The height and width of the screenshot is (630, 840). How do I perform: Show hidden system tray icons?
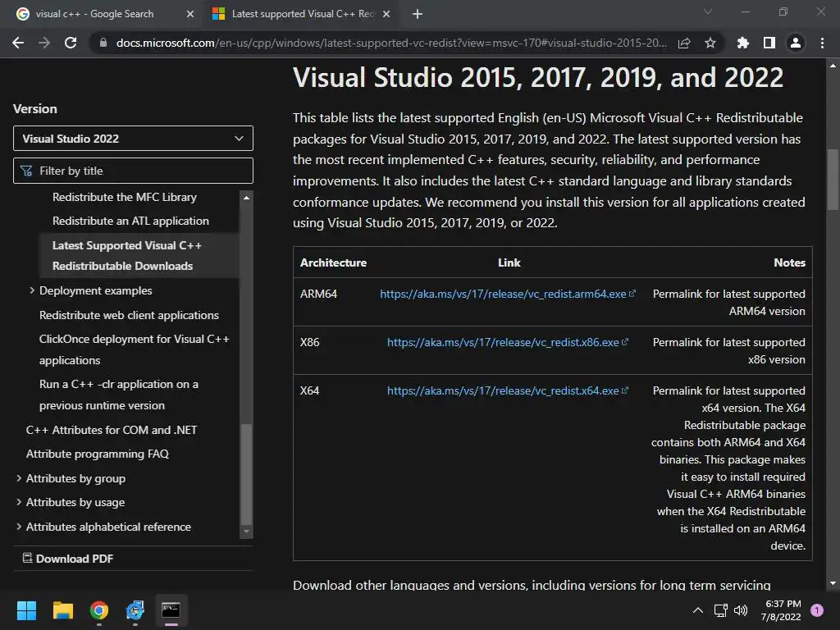(697, 610)
